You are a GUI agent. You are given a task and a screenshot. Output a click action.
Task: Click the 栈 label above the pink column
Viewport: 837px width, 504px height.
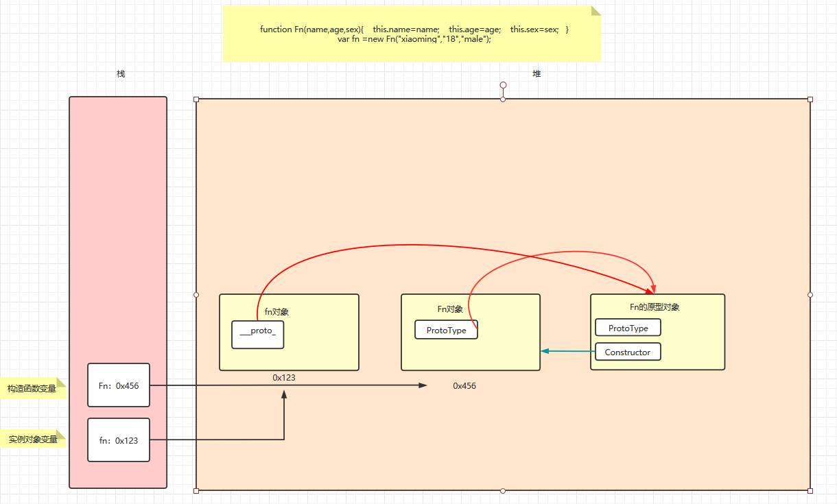coord(121,73)
